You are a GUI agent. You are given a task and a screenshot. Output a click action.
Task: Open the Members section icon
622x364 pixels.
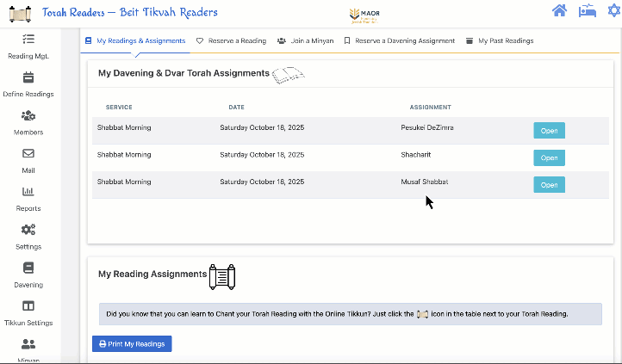tap(28, 116)
